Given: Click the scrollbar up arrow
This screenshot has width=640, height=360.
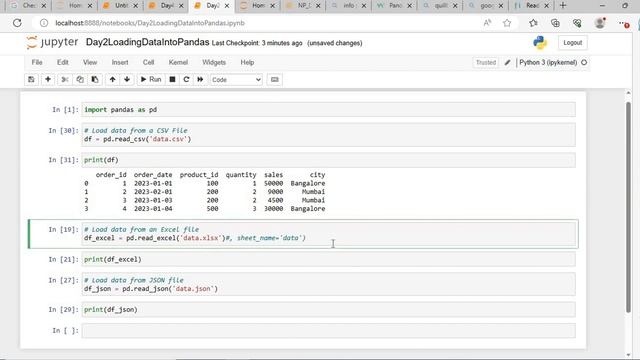Looking at the screenshot, I should [628, 93].
